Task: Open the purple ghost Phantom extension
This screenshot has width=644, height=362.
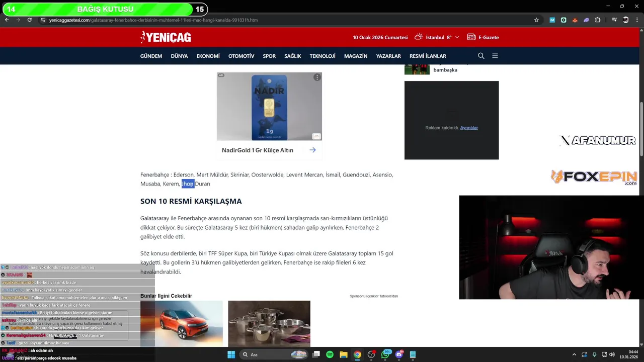Action: coord(586,20)
